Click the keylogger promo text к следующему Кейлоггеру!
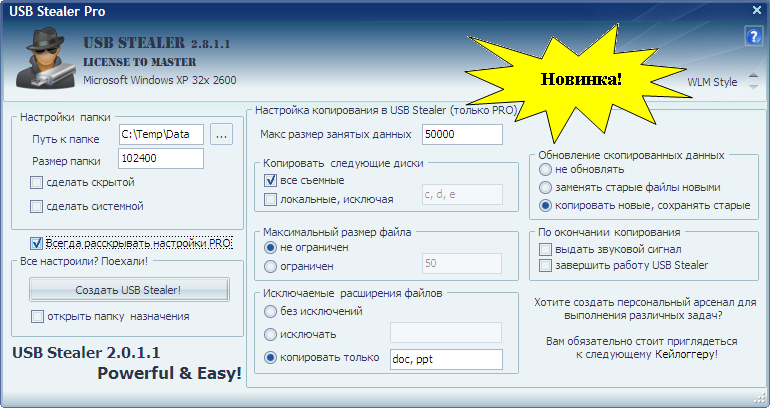 pos(647,354)
